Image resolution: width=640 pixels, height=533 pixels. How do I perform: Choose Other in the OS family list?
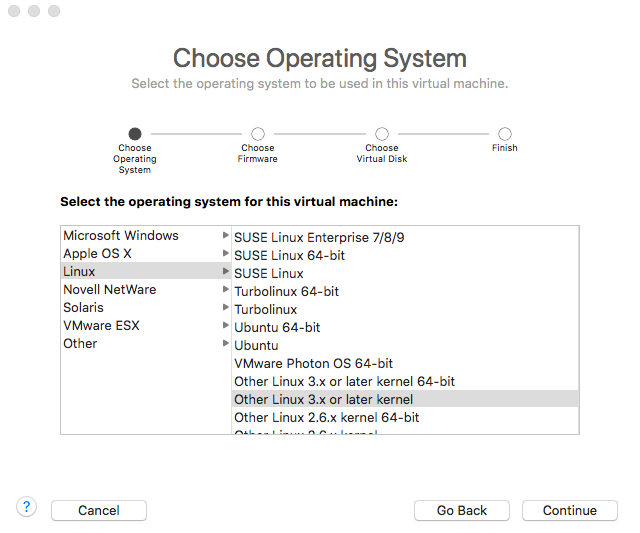tap(80, 343)
